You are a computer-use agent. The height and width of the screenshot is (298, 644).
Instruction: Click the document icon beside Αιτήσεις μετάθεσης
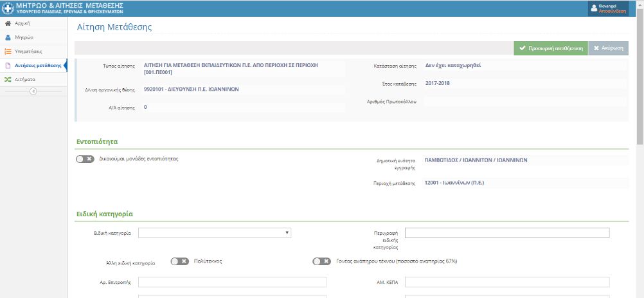(8, 66)
